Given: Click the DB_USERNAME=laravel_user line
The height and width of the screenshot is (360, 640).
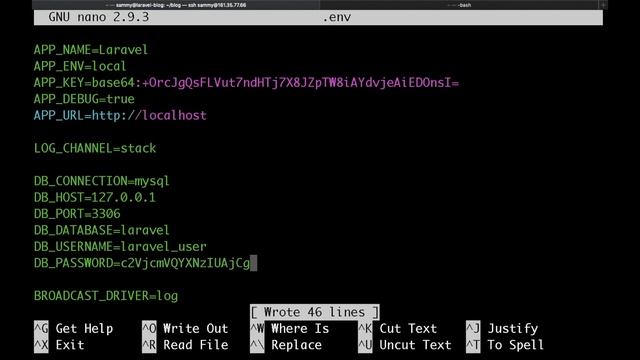Looking at the screenshot, I should click(x=120, y=247).
